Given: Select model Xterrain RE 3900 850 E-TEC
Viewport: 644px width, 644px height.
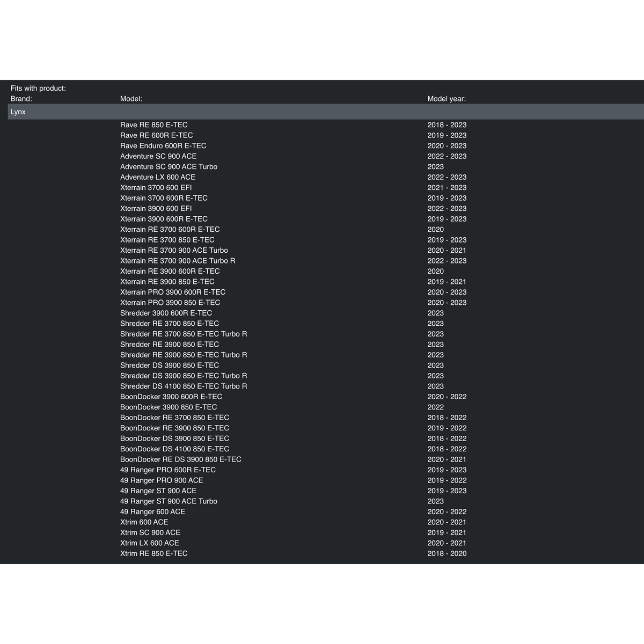Looking at the screenshot, I should 167,282.
